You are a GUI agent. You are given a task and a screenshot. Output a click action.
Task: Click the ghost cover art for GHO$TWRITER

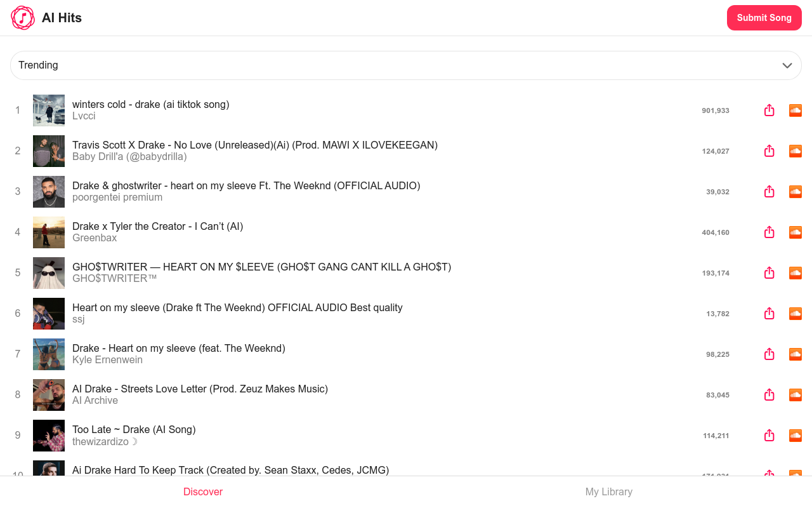tap(49, 273)
